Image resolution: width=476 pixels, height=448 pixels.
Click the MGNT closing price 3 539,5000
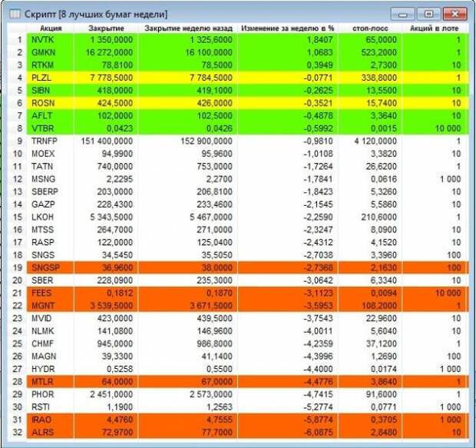pos(111,306)
